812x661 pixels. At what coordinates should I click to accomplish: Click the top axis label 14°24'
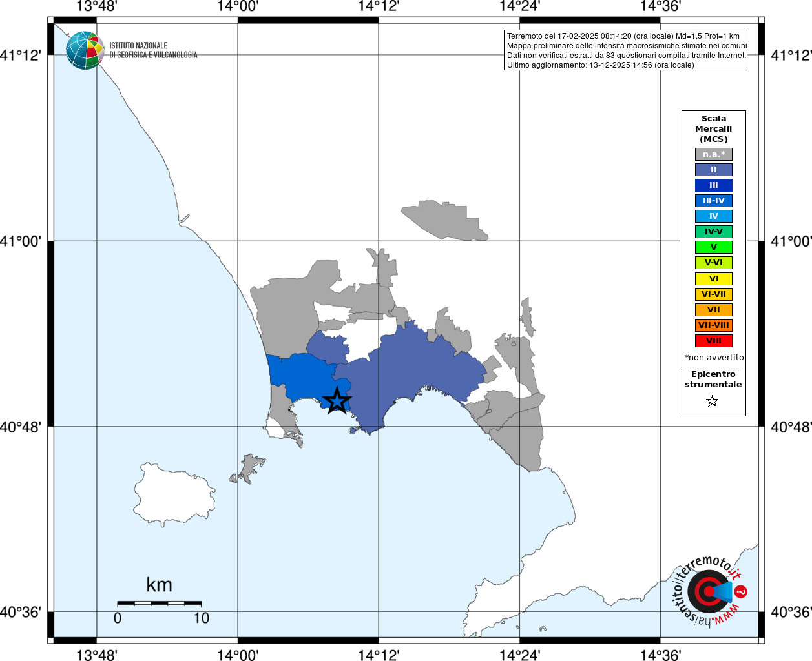[x=520, y=6]
